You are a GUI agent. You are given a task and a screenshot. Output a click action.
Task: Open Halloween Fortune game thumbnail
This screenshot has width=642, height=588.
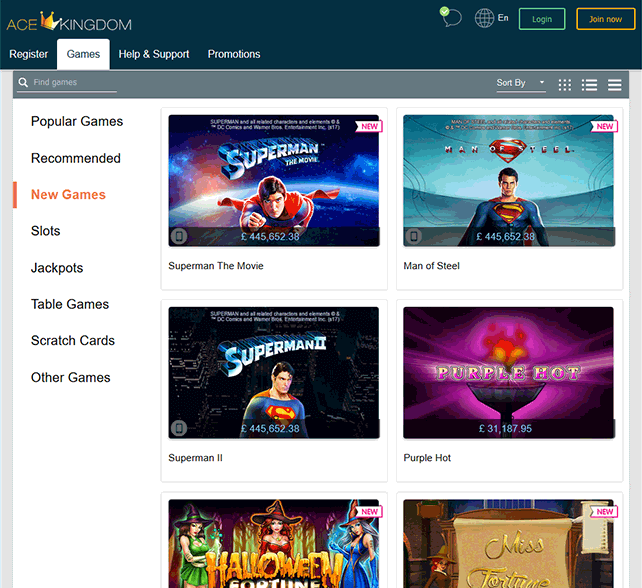[274, 543]
